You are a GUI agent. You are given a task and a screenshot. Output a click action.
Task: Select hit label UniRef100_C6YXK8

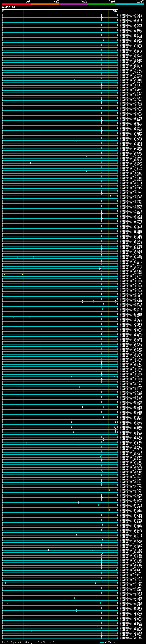[131, 447]
